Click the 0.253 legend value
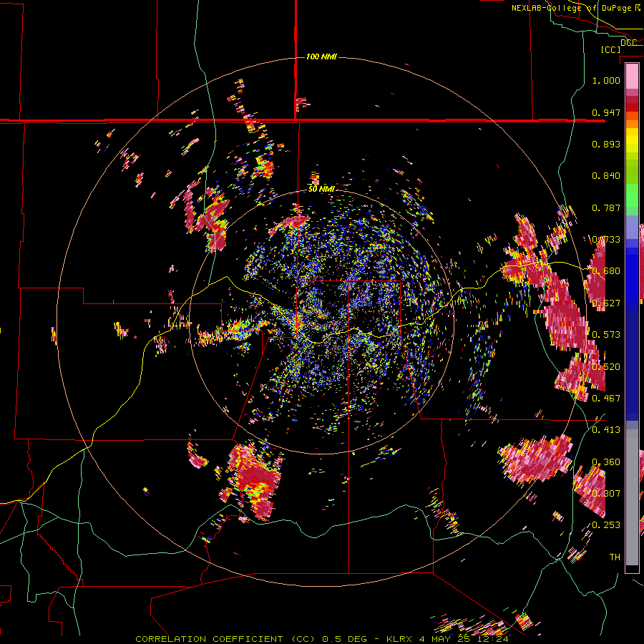644x644 pixels. [x=606, y=525]
